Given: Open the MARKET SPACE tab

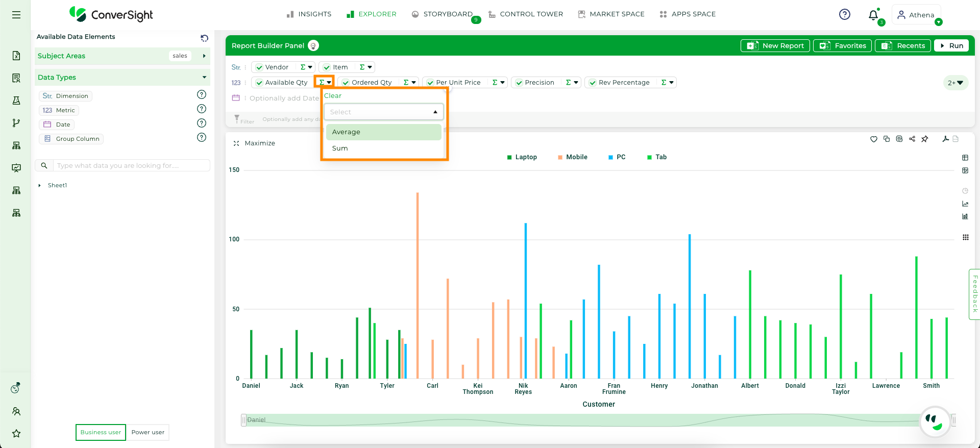Looking at the screenshot, I should (611, 14).
